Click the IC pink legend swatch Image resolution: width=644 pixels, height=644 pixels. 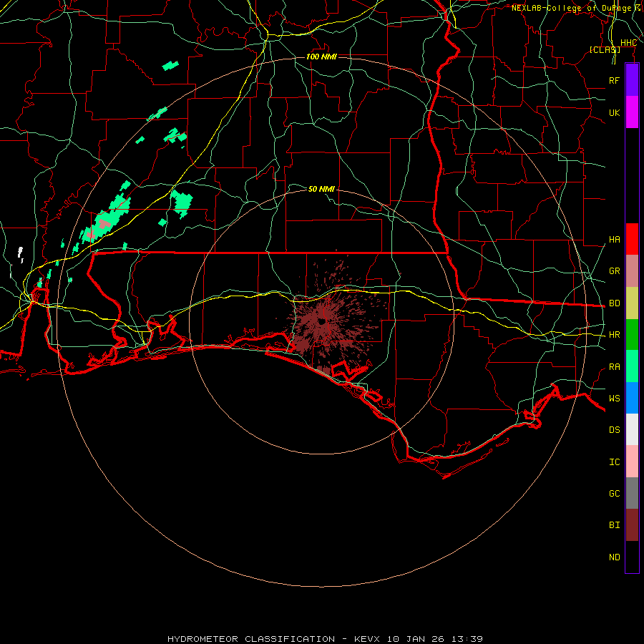tap(632, 462)
